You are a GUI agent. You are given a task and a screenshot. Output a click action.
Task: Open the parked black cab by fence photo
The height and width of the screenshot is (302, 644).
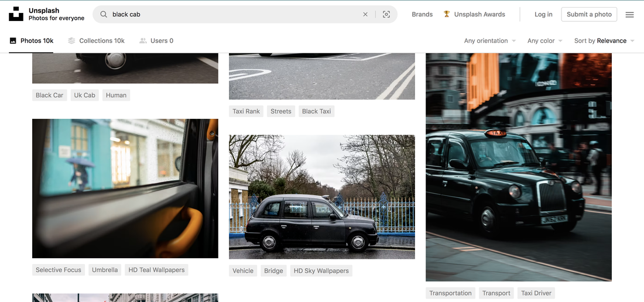pyautogui.click(x=322, y=197)
